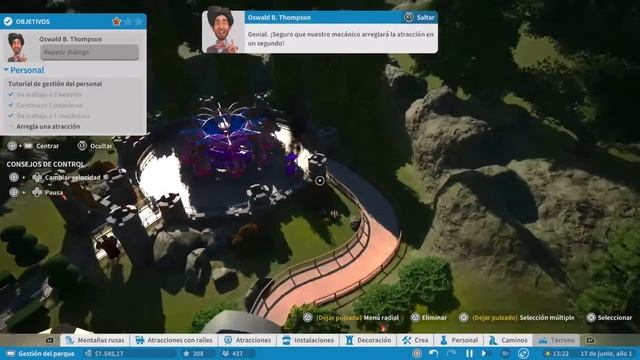Viewport: 640px width, 360px height.
Task: Switch to the Instalaciones tab
Action: click(308, 340)
